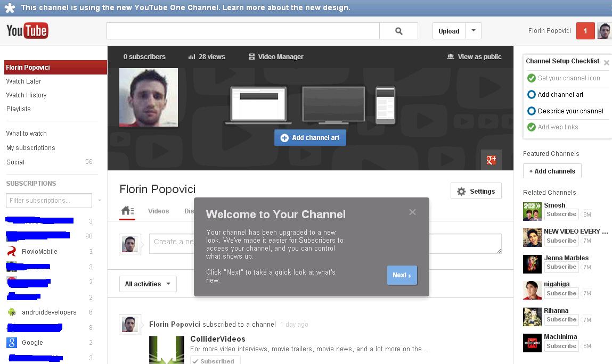The image size is (612, 364).
Task: Open channel Settings button
Action: click(x=476, y=191)
